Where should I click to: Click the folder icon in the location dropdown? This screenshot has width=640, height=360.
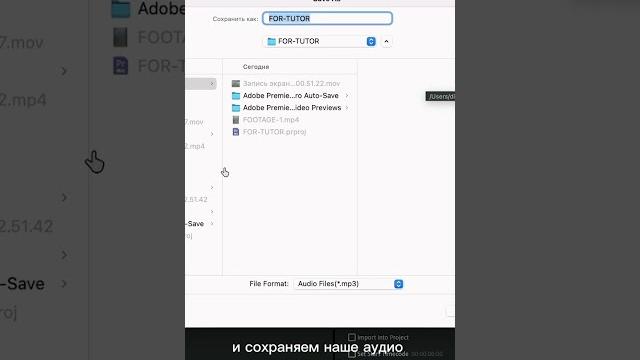point(271,41)
